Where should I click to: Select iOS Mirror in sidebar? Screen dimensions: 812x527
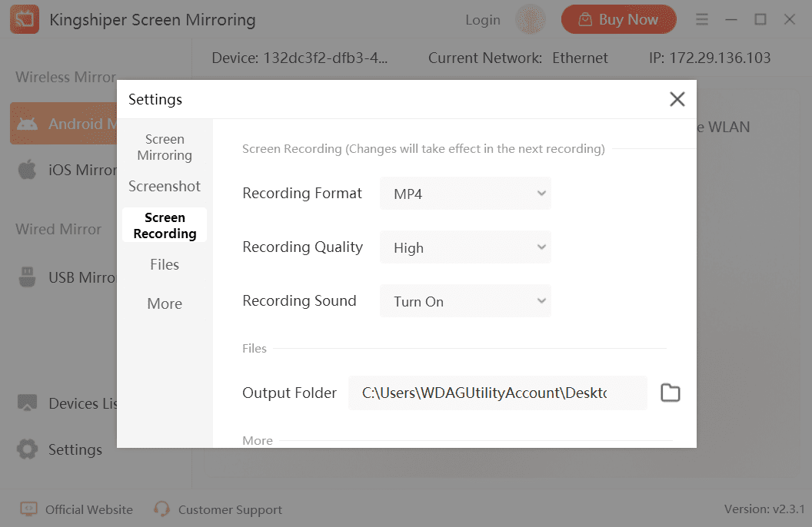point(66,170)
